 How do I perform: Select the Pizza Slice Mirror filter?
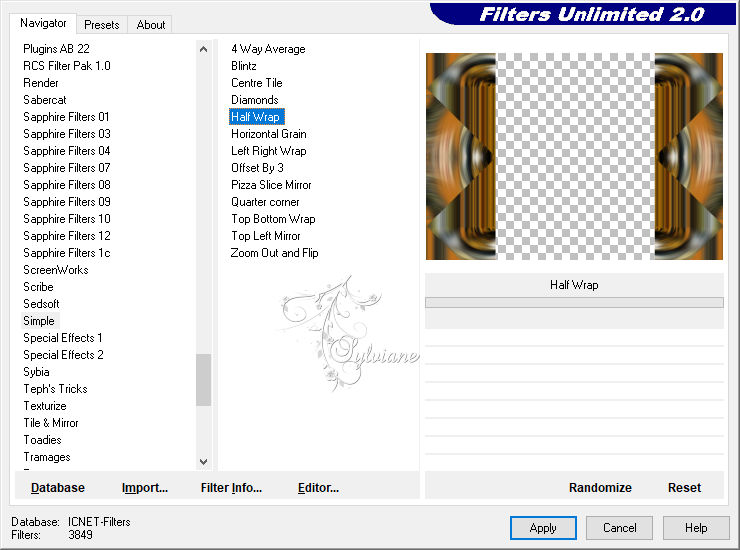point(271,185)
